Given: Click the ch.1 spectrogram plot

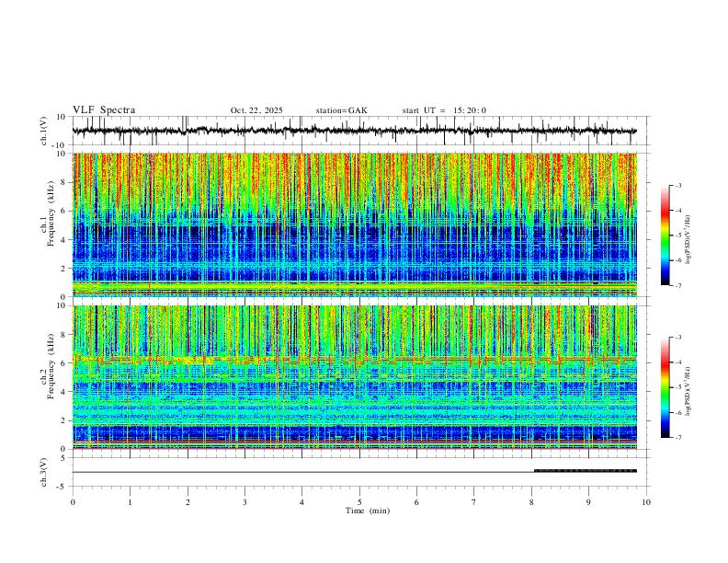Looking at the screenshot, I should [354, 224].
